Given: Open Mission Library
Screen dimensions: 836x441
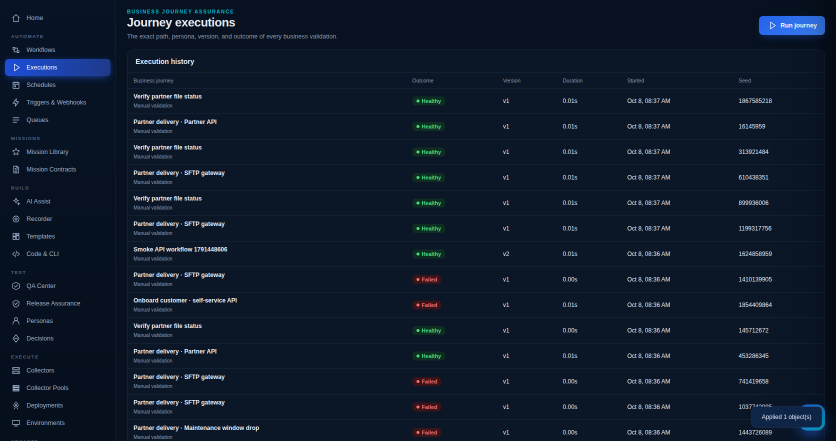Looking at the screenshot, I should click(x=58, y=152).
